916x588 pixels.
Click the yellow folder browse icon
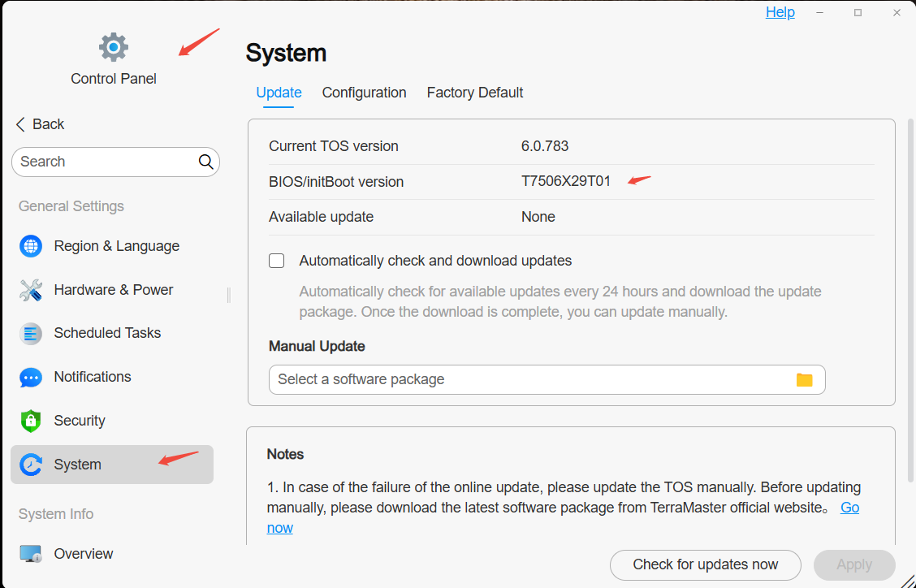[805, 380]
